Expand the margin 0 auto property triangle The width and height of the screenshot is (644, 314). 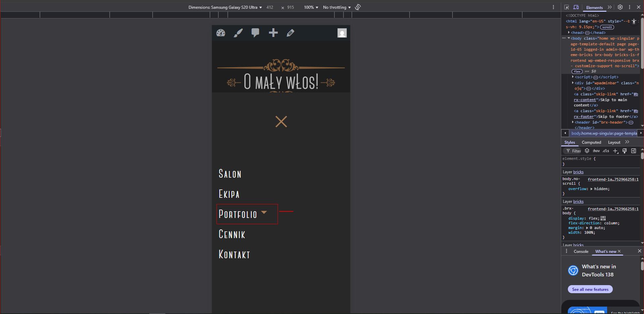(x=587, y=228)
